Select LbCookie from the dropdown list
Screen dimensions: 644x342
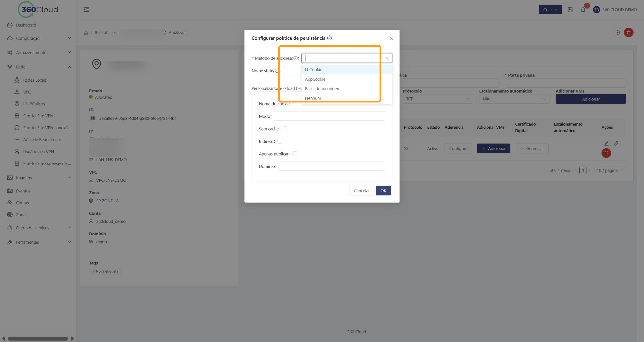[x=347, y=70]
